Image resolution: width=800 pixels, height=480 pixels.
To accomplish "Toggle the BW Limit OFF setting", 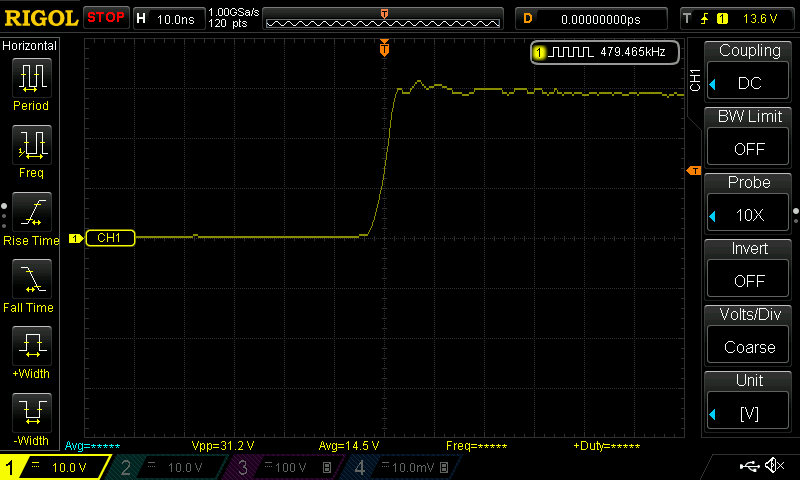I will point(748,147).
